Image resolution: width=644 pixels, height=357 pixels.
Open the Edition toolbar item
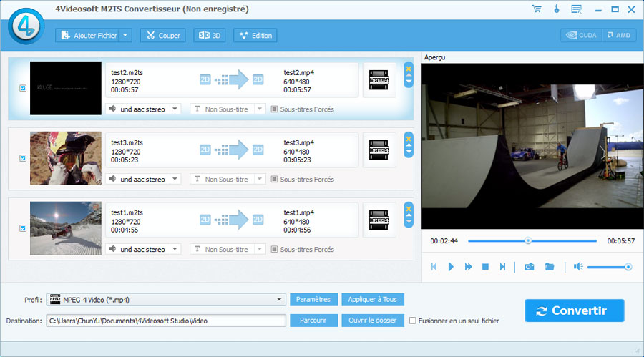[255, 36]
